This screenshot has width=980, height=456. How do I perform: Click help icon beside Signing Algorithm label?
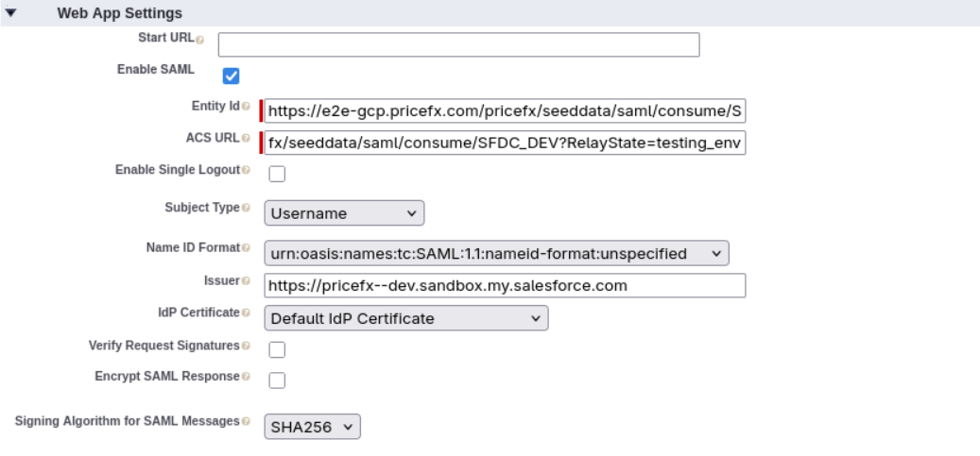tap(247, 421)
